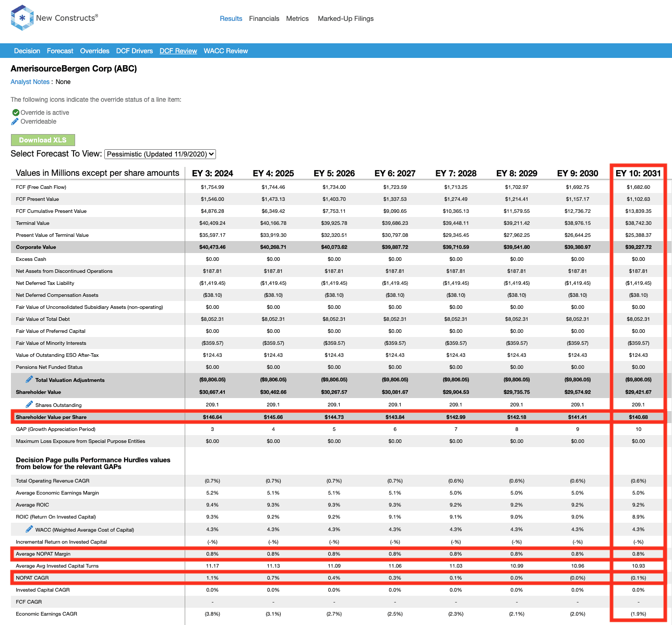Click the EY 6: 2027 column header

(x=395, y=173)
